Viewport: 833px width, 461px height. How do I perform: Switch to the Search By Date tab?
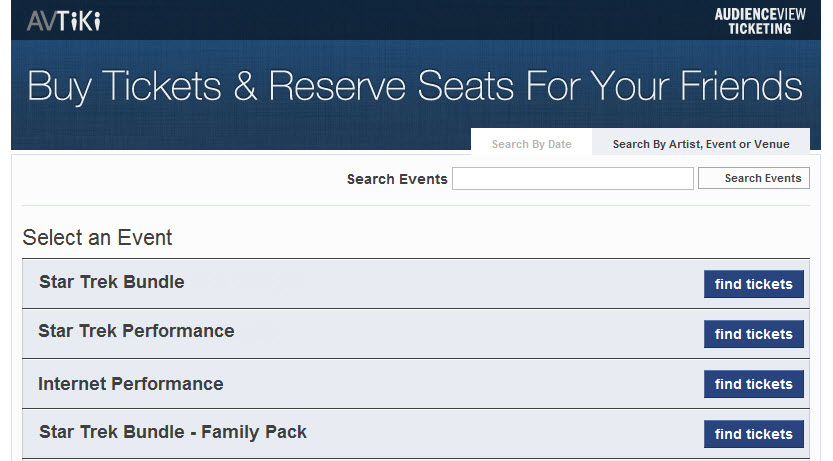click(x=531, y=143)
